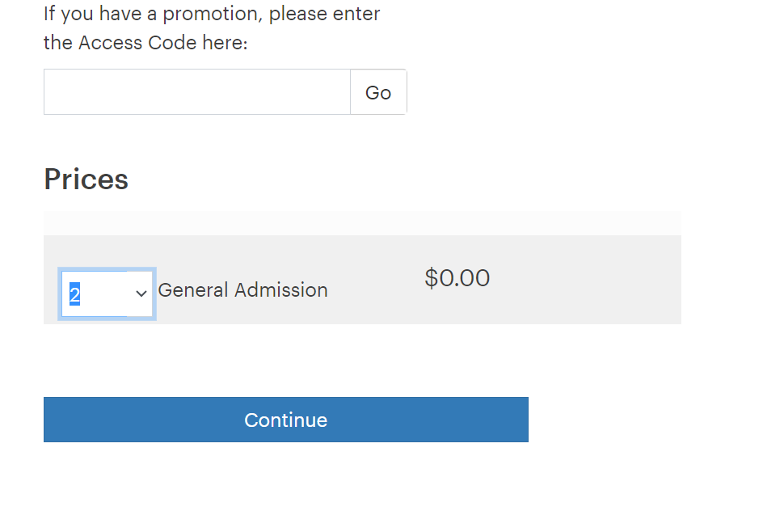Open the General Admission quantity dropdown

coord(107,294)
